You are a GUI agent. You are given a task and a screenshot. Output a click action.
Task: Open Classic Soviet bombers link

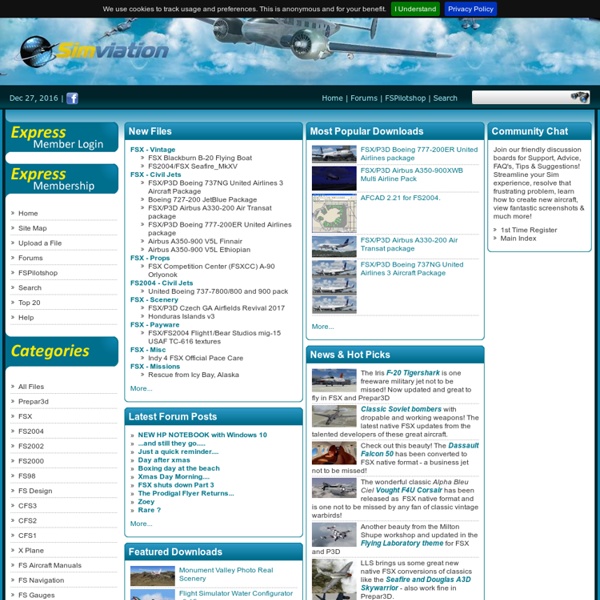[x=401, y=409]
